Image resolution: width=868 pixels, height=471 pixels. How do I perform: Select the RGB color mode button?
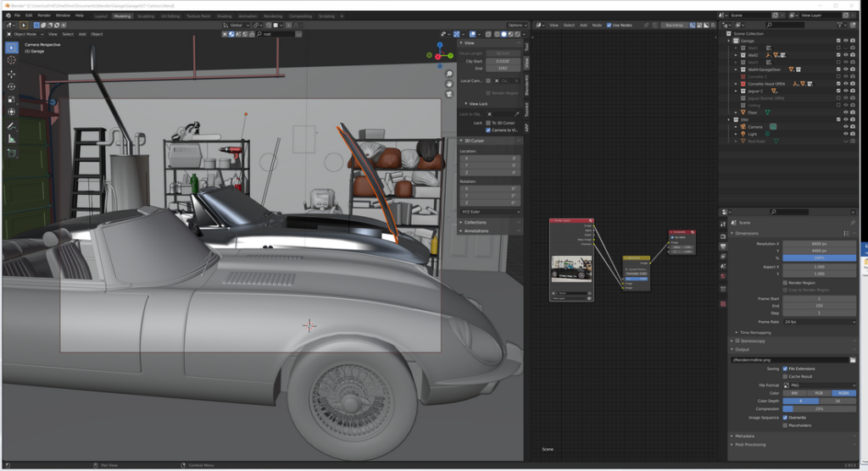click(819, 393)
